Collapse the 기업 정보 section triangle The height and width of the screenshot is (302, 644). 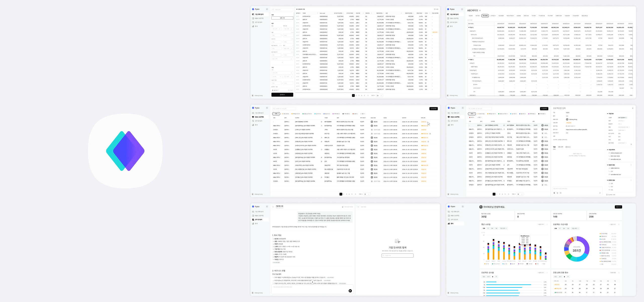pos(607,114)
